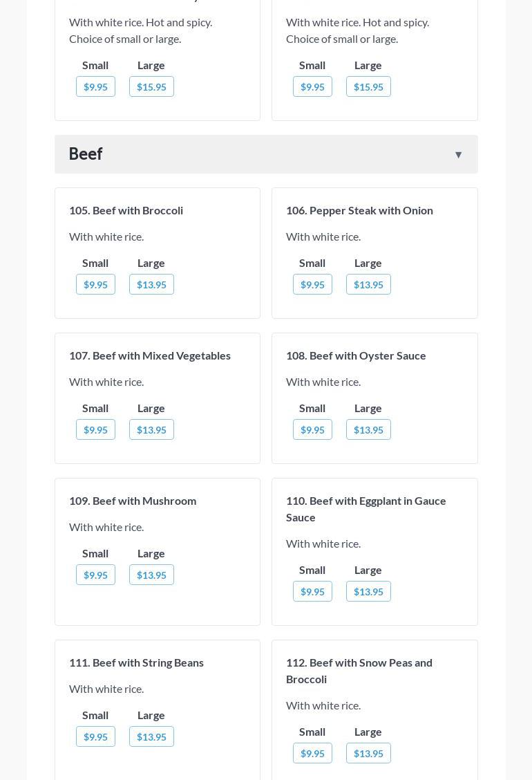Order small Beef with String Beans
This screenshot has height=780, width=532.
tap(95, 736)
